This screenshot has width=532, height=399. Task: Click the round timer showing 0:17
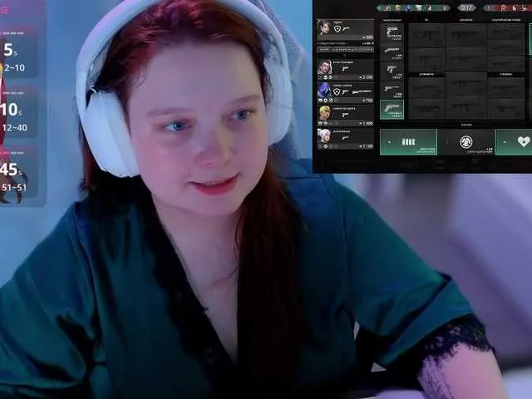click(x=466, y=7)
